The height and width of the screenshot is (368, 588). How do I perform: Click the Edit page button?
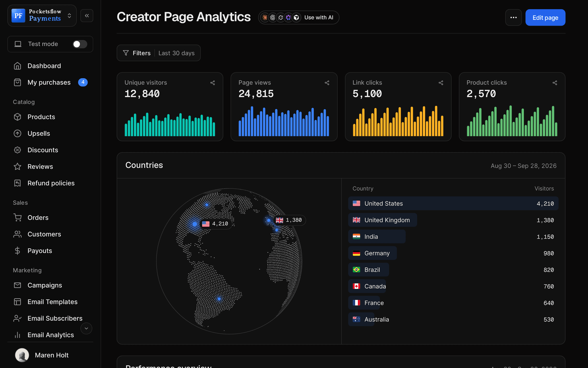click(545, 18)
